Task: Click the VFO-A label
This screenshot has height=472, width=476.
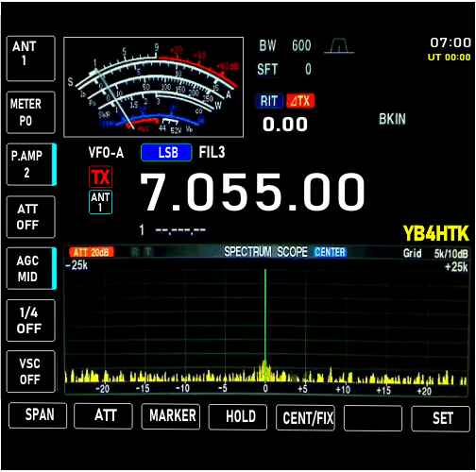Action: [x=106, y=153]
